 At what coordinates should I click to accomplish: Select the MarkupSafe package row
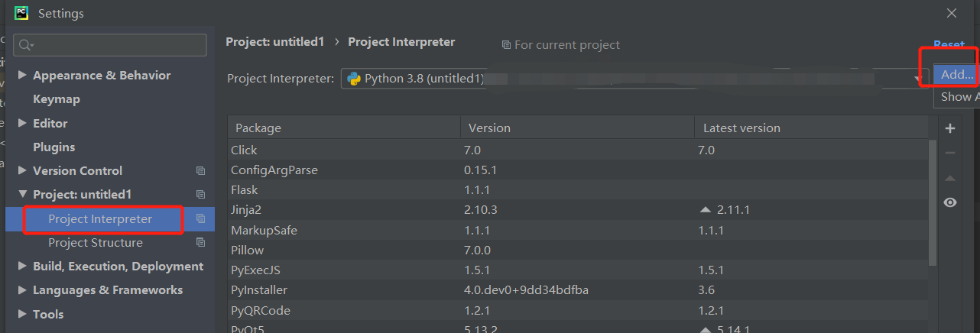point(578,230)
